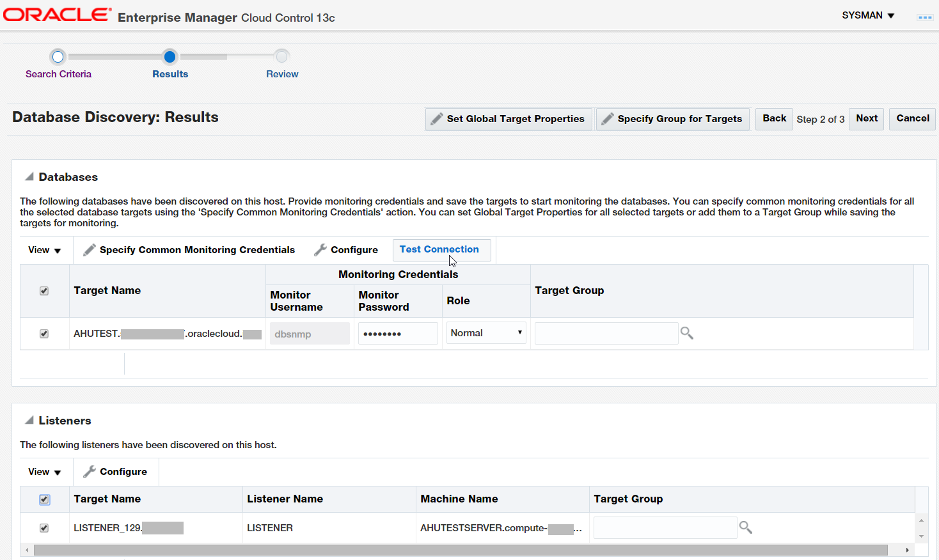
Task: Go to Search Criteria step
Action: pos(58,74)
